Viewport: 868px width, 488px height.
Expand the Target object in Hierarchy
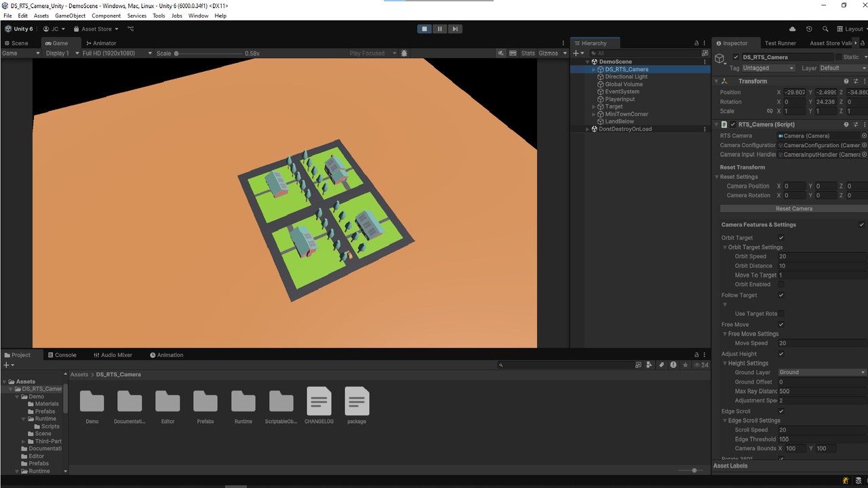tap(594, 106)
